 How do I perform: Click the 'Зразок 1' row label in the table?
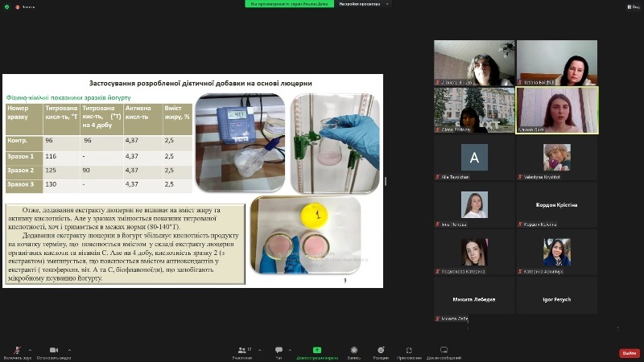click(21, 156)
